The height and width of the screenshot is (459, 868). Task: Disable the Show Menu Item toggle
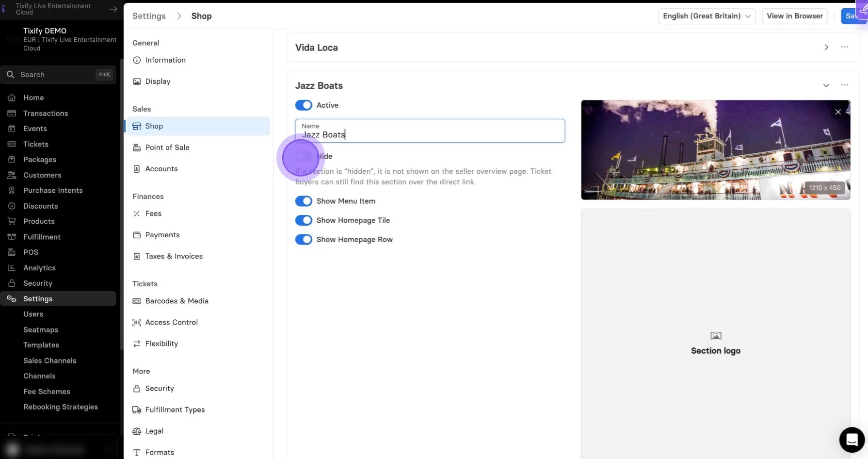point(304,201)
